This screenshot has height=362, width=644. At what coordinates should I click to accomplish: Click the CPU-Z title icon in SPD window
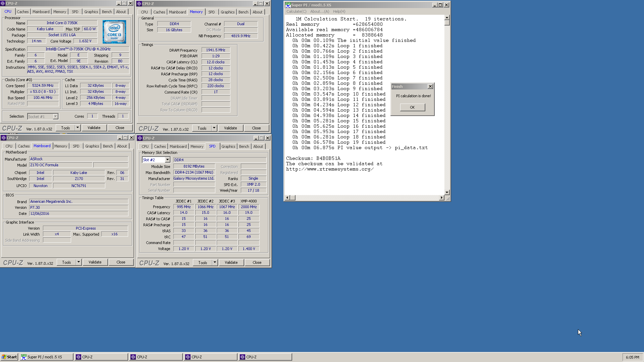140,138
